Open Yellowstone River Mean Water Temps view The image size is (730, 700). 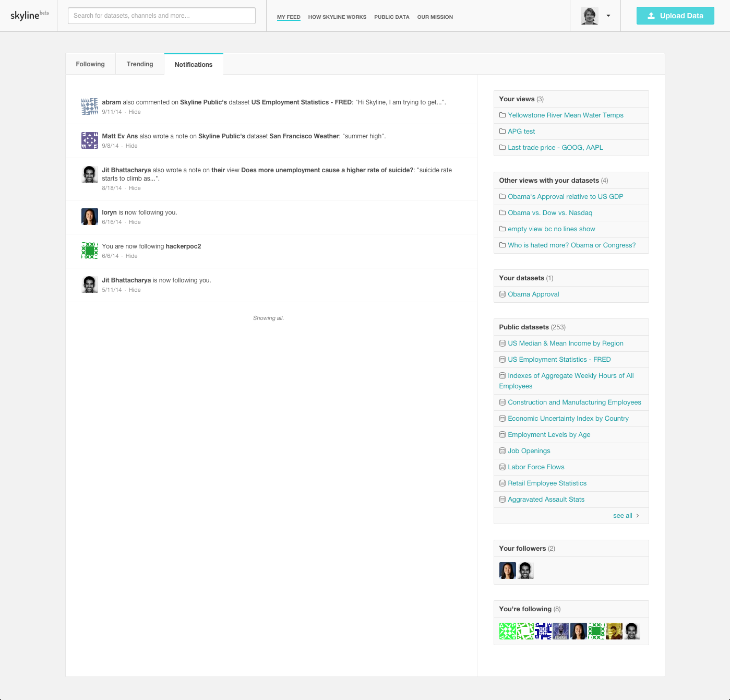[x=566, y=115]
